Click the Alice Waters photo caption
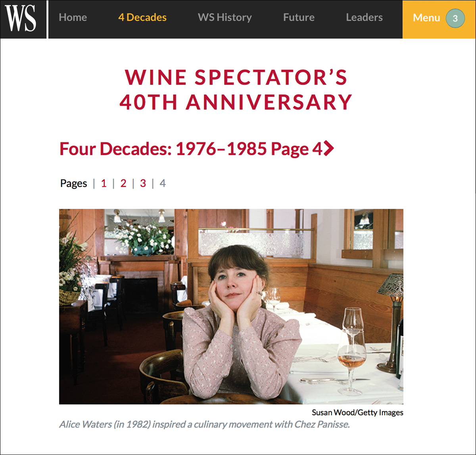476x455 pixels. 204,424
